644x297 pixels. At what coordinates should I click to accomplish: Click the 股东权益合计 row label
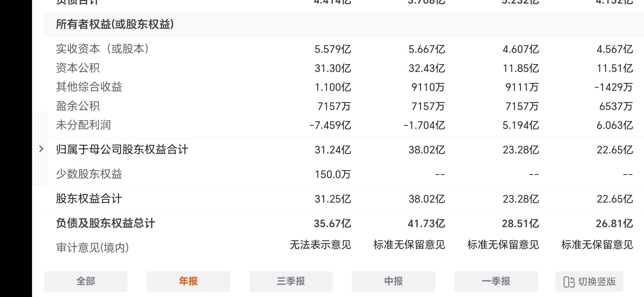(89, 199)
